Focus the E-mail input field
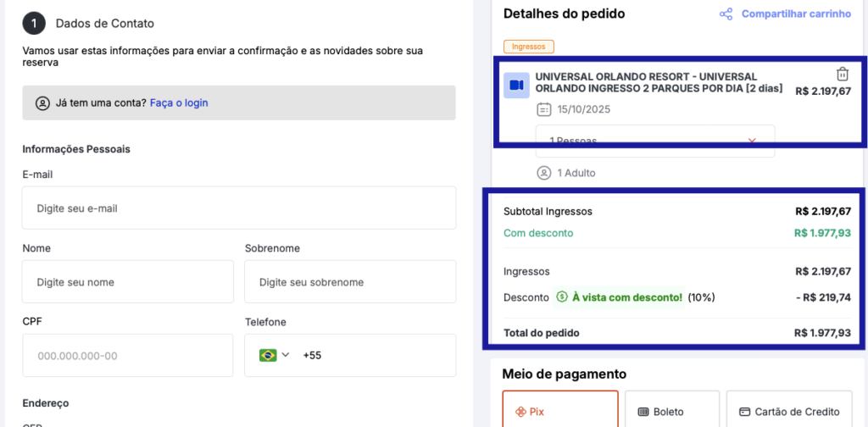 (239, 208)
